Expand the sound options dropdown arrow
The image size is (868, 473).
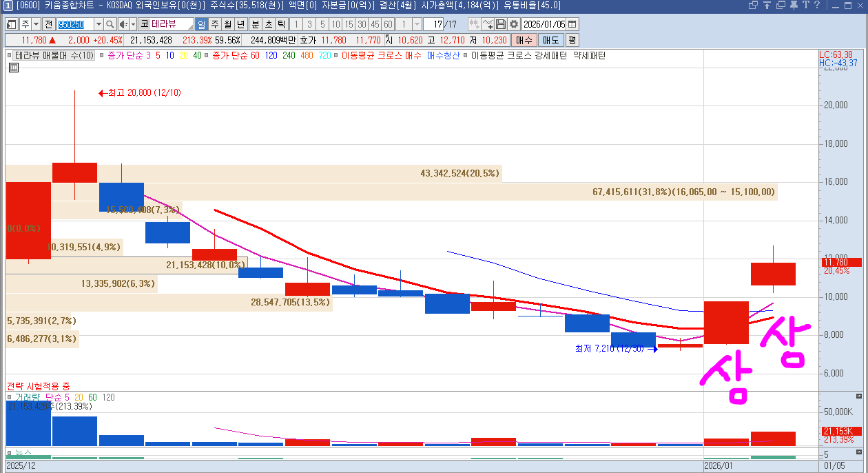point(133,24)
